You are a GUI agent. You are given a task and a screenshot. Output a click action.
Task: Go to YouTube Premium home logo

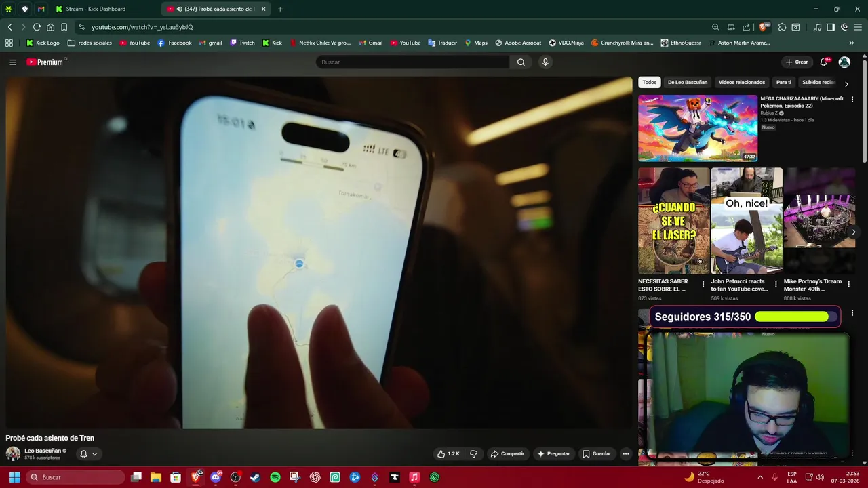(45, 62)
